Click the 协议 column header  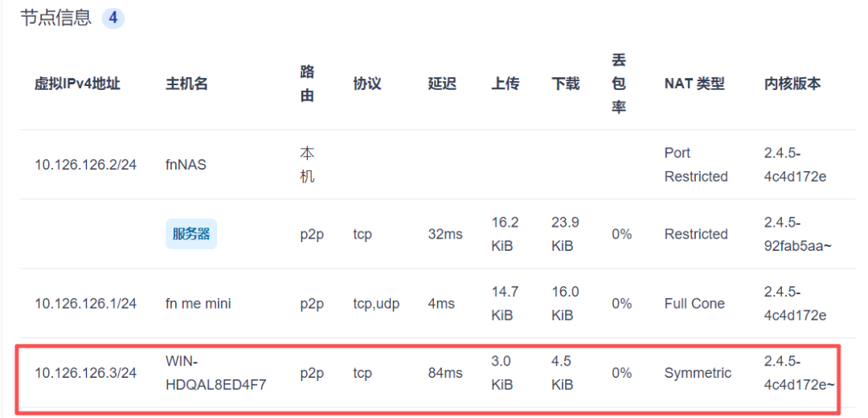pos(366,84)
